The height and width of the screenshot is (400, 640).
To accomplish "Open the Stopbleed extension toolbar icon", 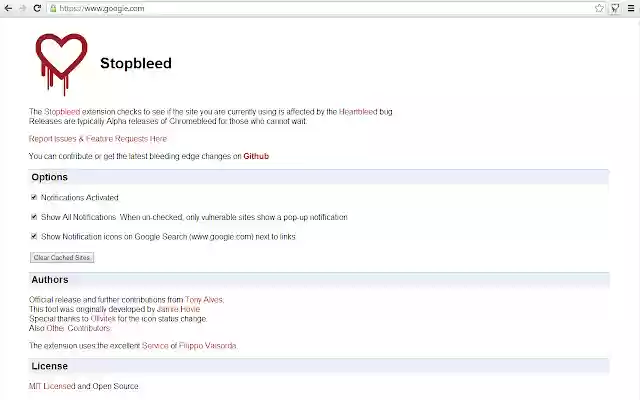I will point(615,8).
